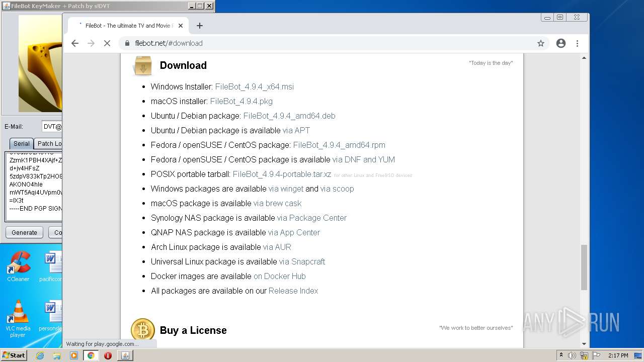
Task: Stop loading the page
Action: click(x=107, y=43)
